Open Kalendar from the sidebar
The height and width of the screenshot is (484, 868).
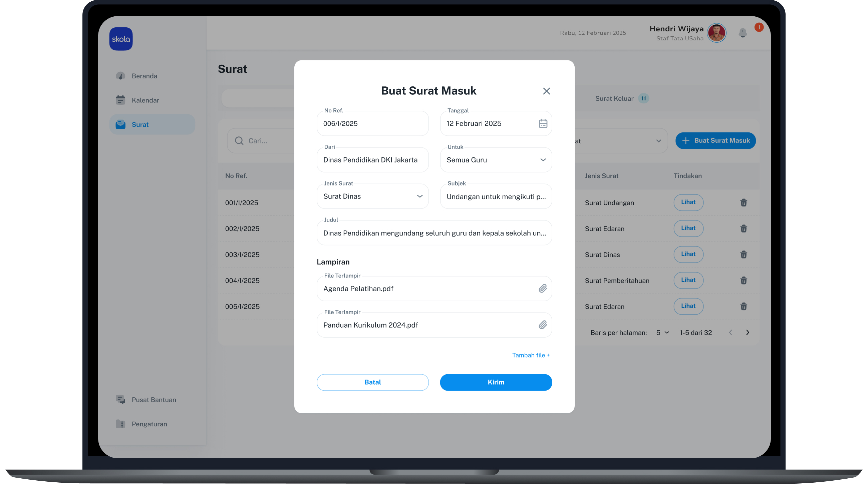point(145,100)
